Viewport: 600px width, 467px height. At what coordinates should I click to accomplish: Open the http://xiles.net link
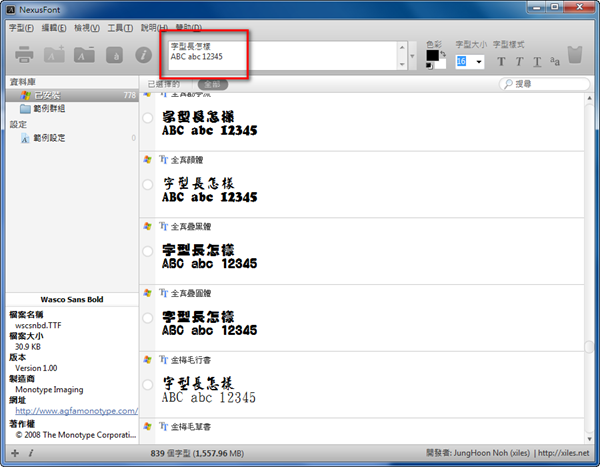point(563,453)
